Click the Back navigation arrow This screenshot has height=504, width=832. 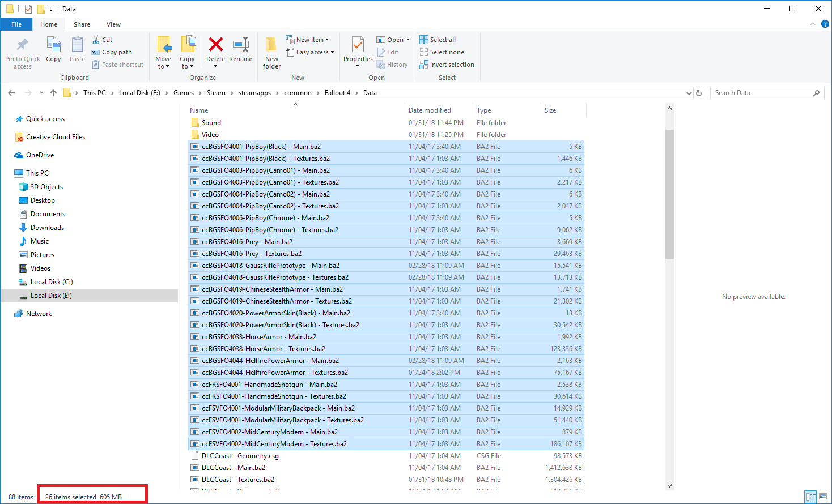(x=11, y=93)
